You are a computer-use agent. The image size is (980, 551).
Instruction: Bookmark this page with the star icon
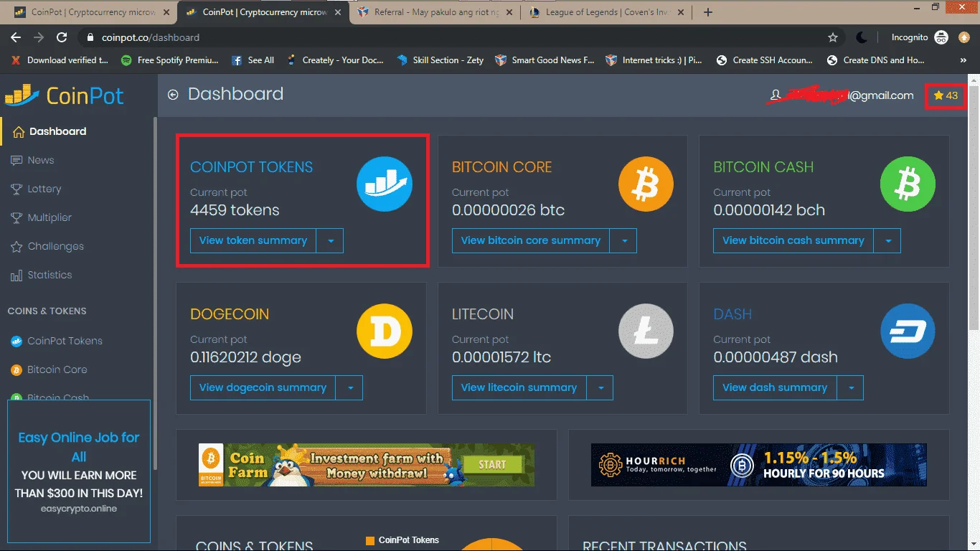pos(832,37)
